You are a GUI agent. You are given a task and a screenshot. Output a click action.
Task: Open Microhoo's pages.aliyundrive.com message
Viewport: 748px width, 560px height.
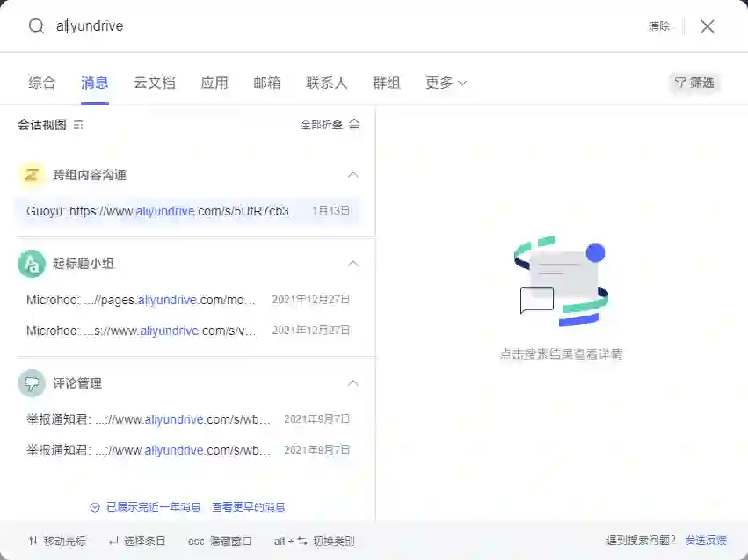click(188, 300)
